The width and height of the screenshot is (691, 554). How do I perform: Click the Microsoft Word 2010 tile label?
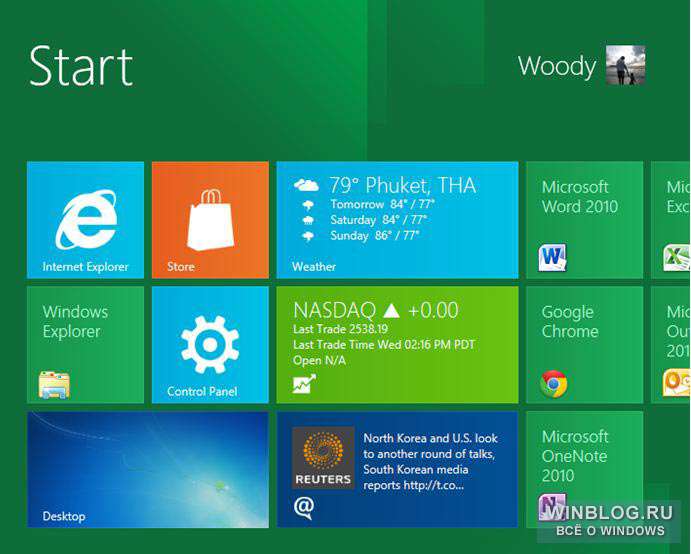click(x=580, y=197)
